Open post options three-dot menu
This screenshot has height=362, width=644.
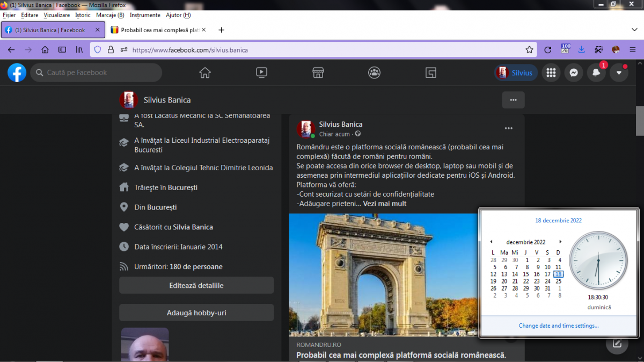[x=509, y=128]
